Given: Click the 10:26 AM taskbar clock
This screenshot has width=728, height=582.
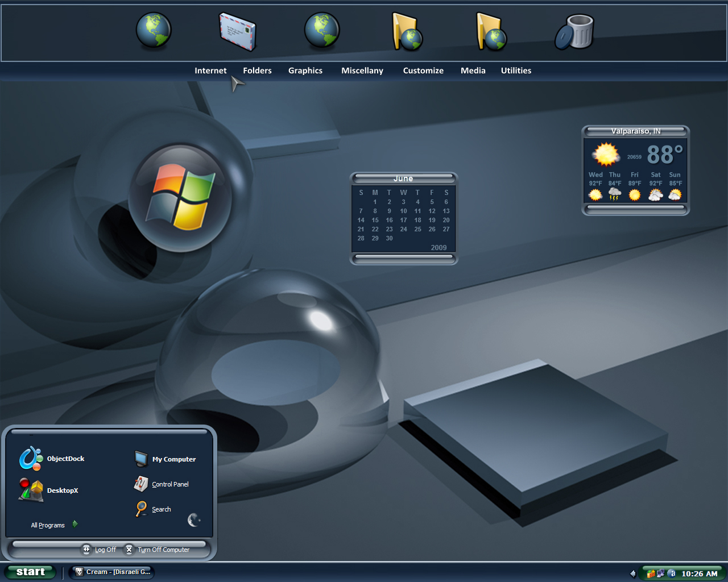Looking at the screenshot, I should tap(700, 573).
